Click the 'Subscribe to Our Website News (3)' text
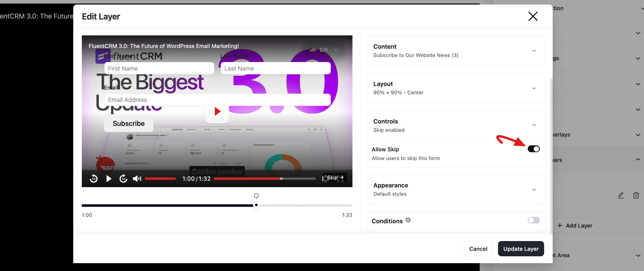Viewport: 644px width, 271px height. (416, 55)
